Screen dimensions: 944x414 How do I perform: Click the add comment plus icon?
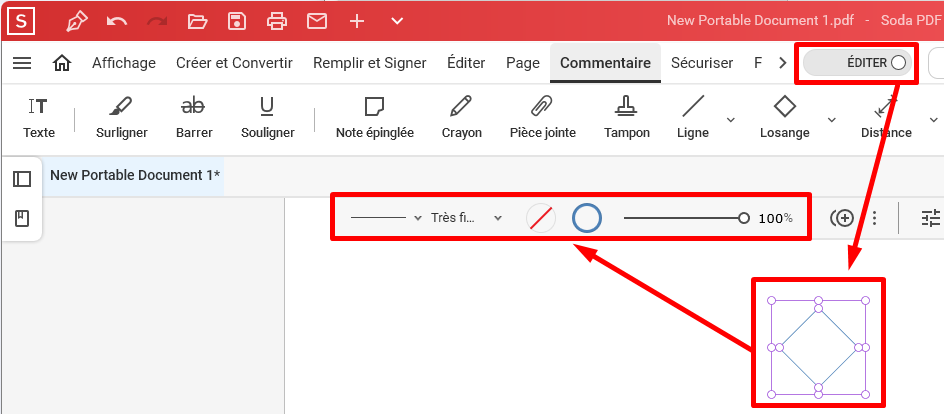pos(842,218)
